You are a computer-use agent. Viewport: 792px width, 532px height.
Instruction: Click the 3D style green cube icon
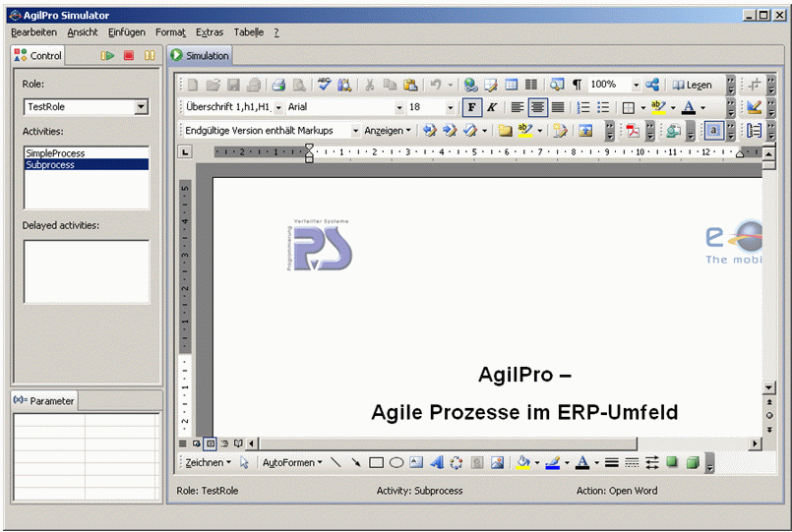[x=693, y=462]
